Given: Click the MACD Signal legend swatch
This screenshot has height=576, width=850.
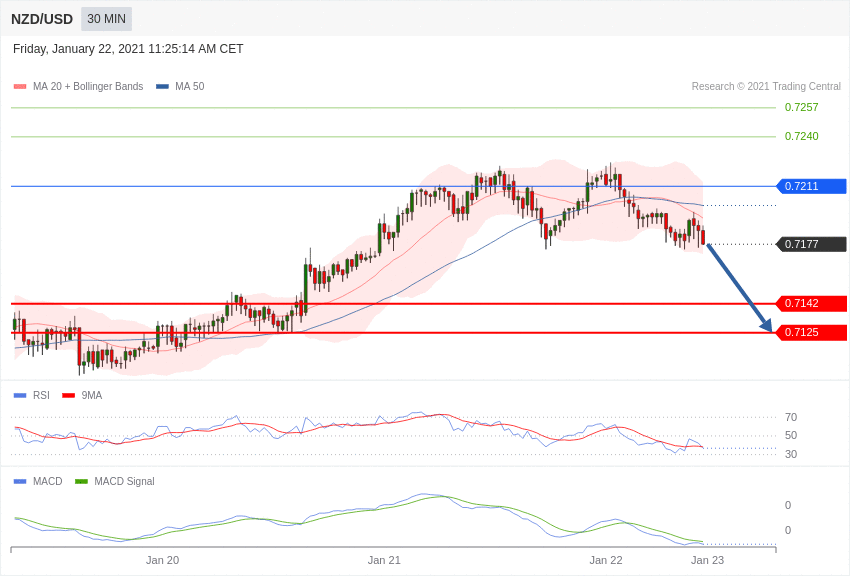Looking at the screenshot, I should tap(81, 481).
